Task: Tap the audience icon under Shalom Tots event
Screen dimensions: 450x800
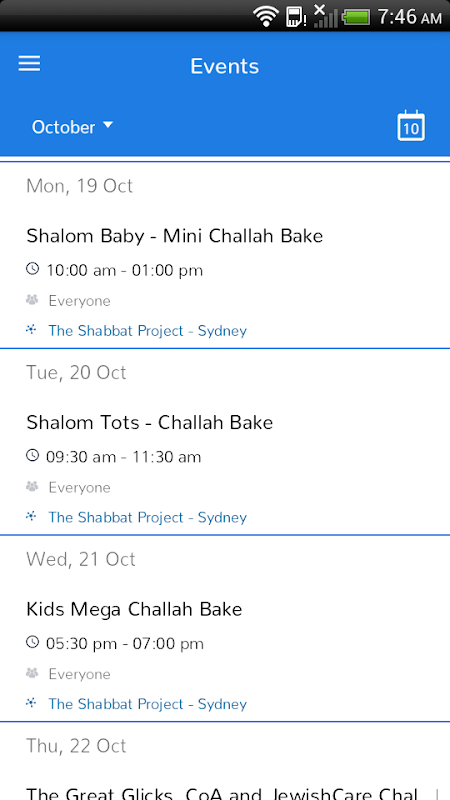Action: pos(32,487)
